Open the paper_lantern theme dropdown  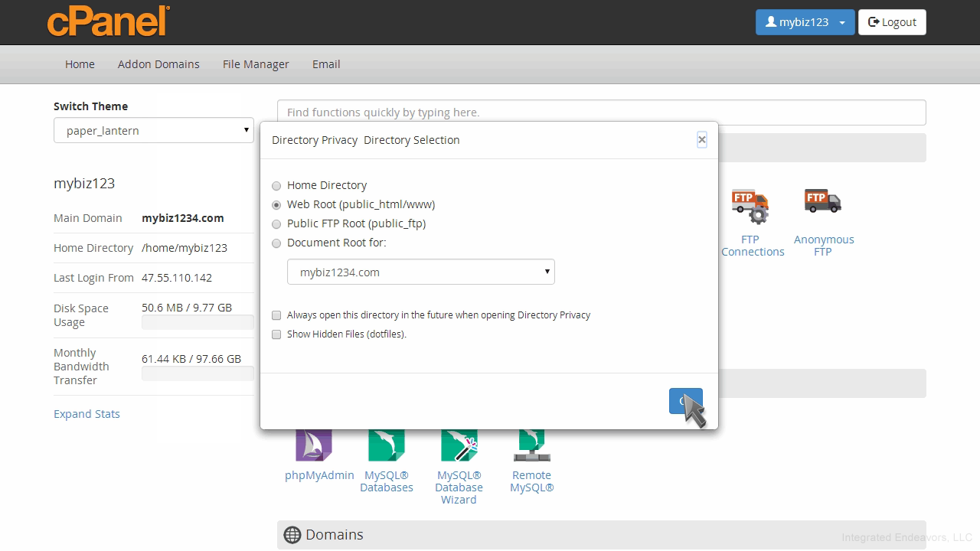click(x=153, y=131)
